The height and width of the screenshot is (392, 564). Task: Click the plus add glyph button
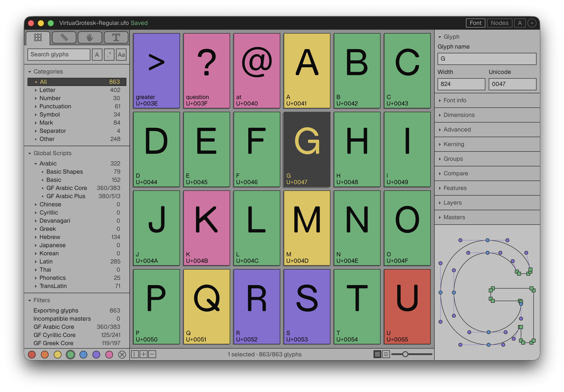143,354
